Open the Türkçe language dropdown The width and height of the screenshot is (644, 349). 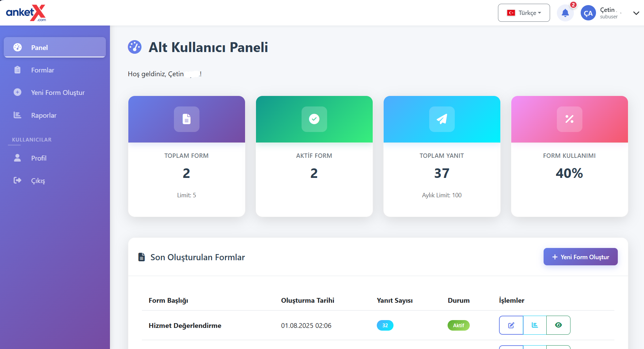524,13
